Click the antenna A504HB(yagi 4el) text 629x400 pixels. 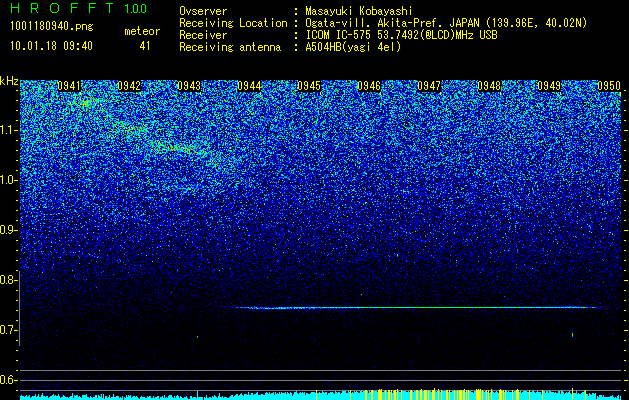353,47
